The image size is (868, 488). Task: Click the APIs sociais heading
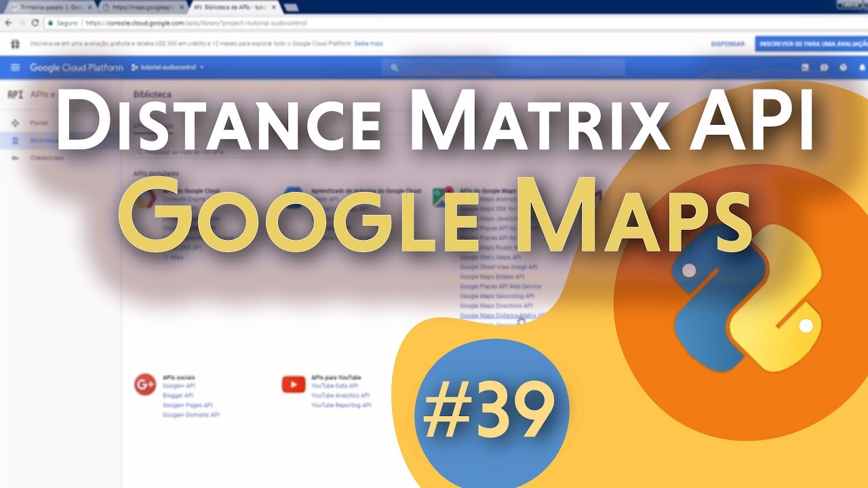point(179,377)
